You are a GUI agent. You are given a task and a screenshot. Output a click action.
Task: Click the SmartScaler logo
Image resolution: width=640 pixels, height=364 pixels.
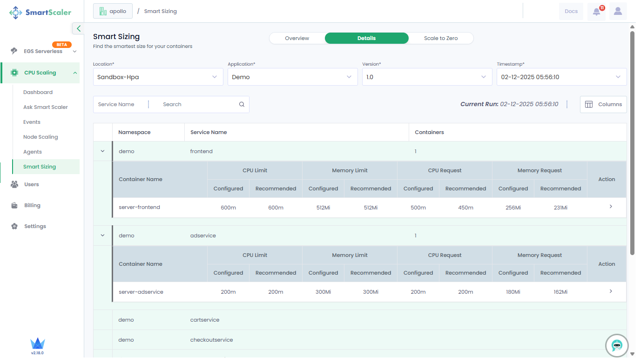click(x=40, y=13)
